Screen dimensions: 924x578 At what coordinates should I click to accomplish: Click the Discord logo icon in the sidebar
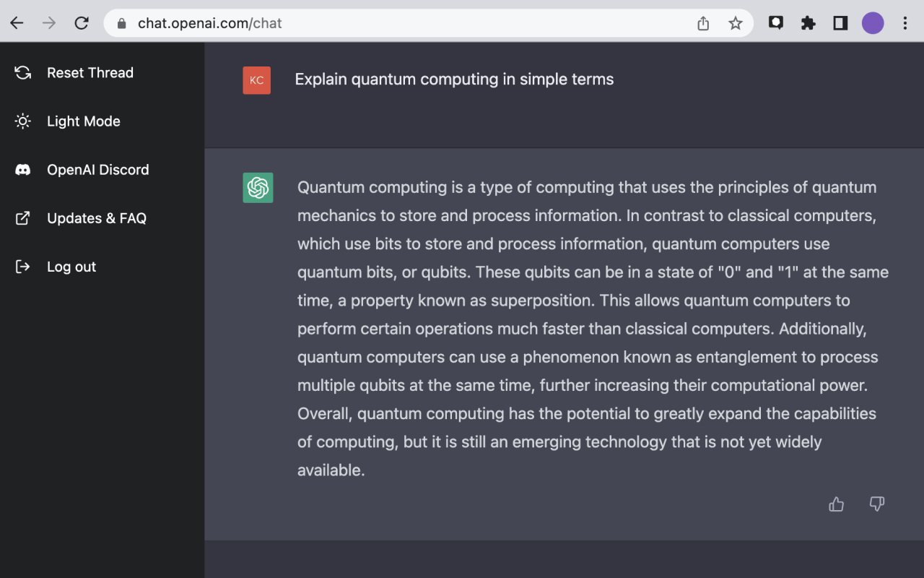[23, 170]
